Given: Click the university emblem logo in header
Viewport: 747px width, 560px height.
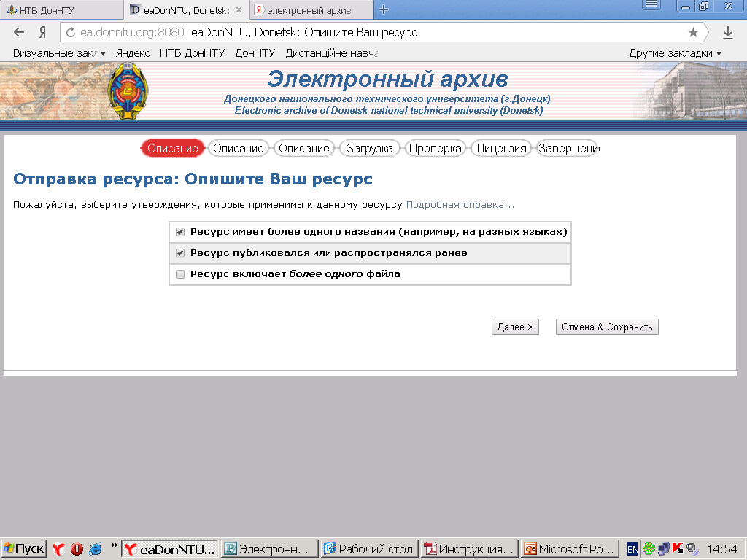Looking at the screenshot, I should 128,91.
